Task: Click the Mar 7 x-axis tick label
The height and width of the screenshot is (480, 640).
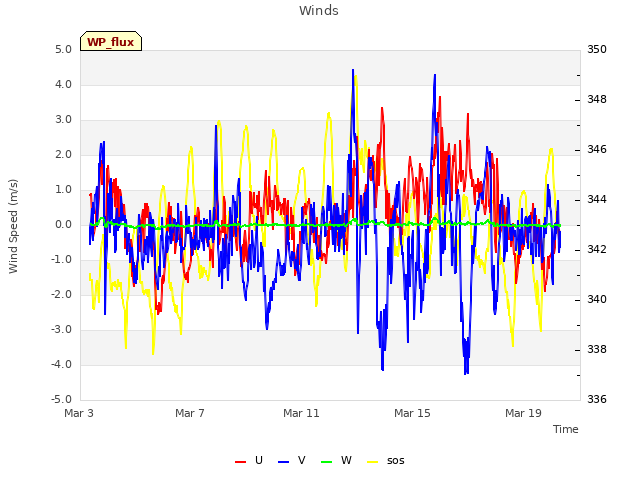Action: 190,413
